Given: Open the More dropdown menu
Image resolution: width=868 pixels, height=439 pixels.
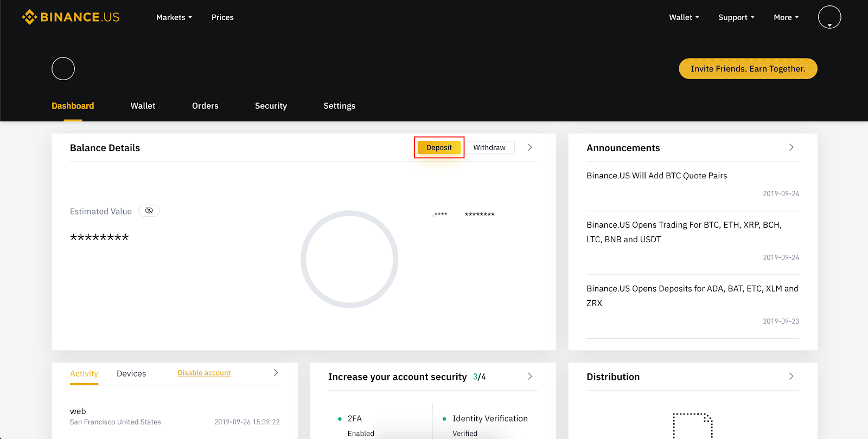Looking at the screenshot, I should (x=786, y=17).
